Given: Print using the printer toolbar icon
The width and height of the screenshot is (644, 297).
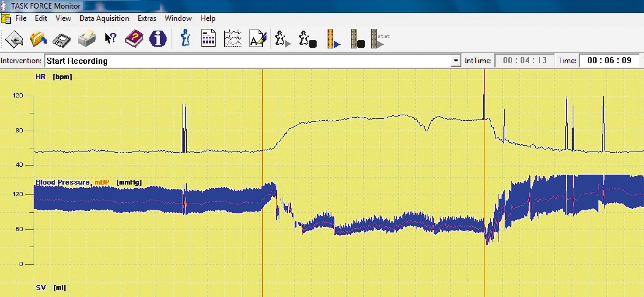Looking at the screenshot, I should tap(86, 39).
